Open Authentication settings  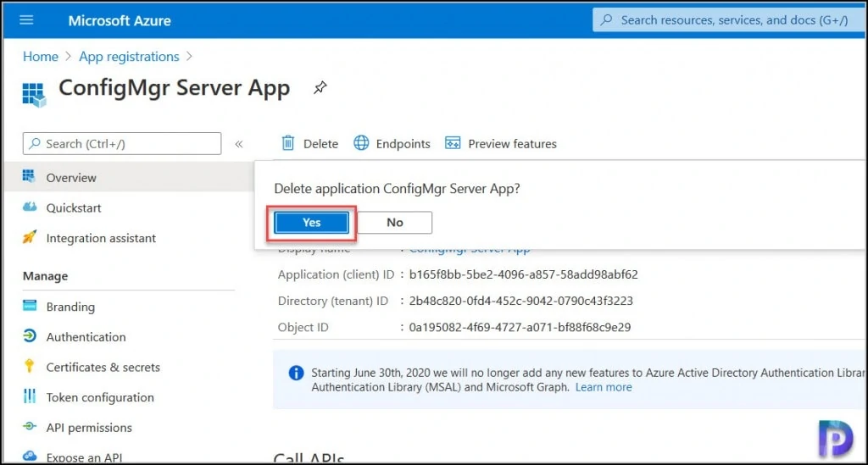(x=86, y=337)
